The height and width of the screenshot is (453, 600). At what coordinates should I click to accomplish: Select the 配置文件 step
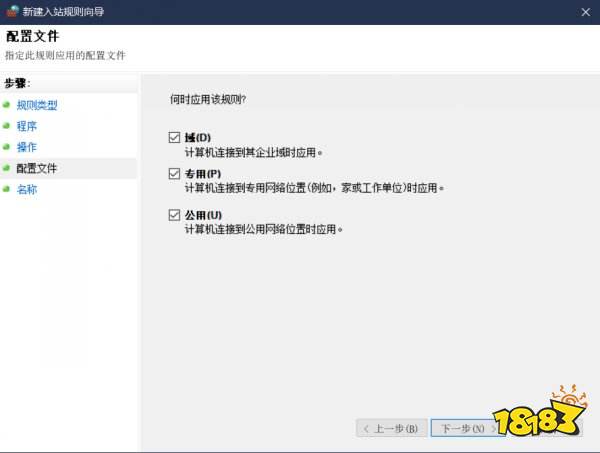[36, 168]
